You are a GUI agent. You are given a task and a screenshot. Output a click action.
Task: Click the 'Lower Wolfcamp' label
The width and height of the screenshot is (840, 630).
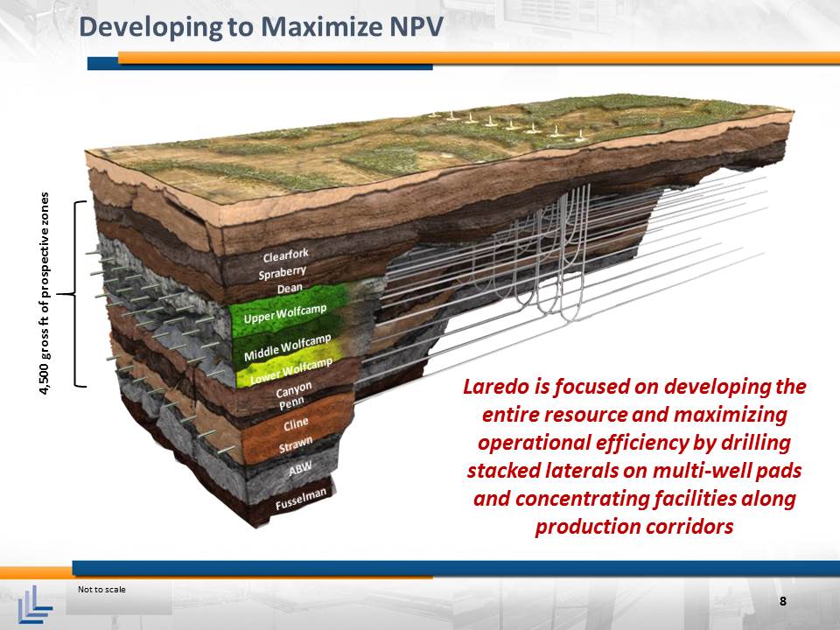[x=291, y=372]
